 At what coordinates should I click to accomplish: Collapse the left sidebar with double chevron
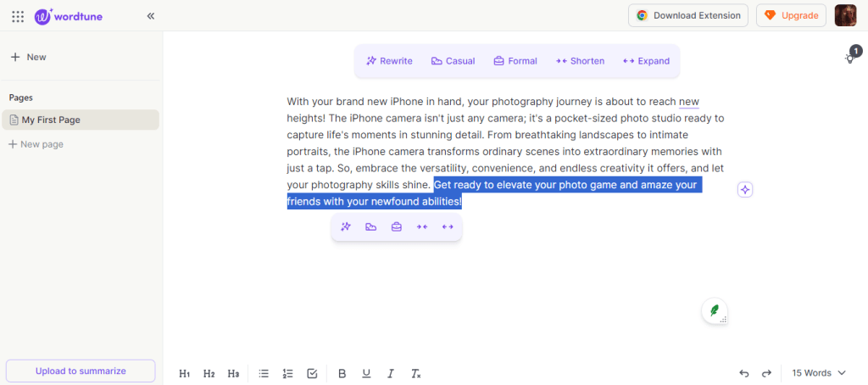click(151, 15)
